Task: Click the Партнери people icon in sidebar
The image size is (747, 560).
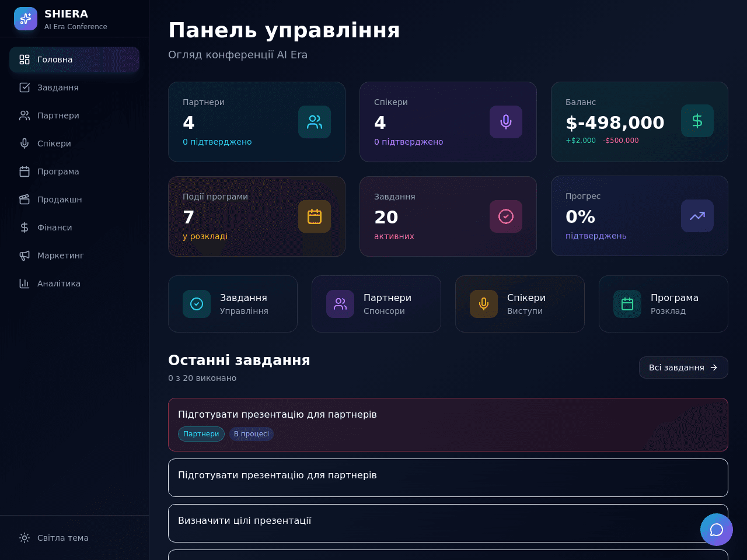Action: (x=25, y=116)
